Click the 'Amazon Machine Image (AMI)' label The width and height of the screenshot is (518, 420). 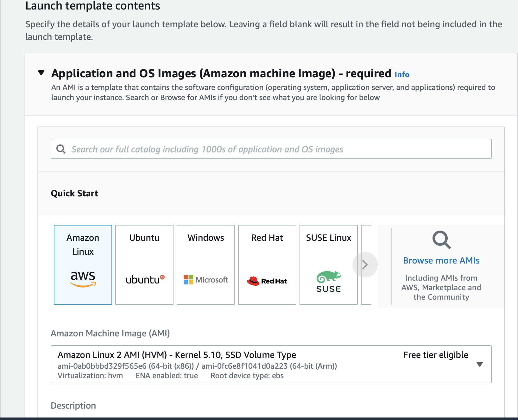coord(110,333)
